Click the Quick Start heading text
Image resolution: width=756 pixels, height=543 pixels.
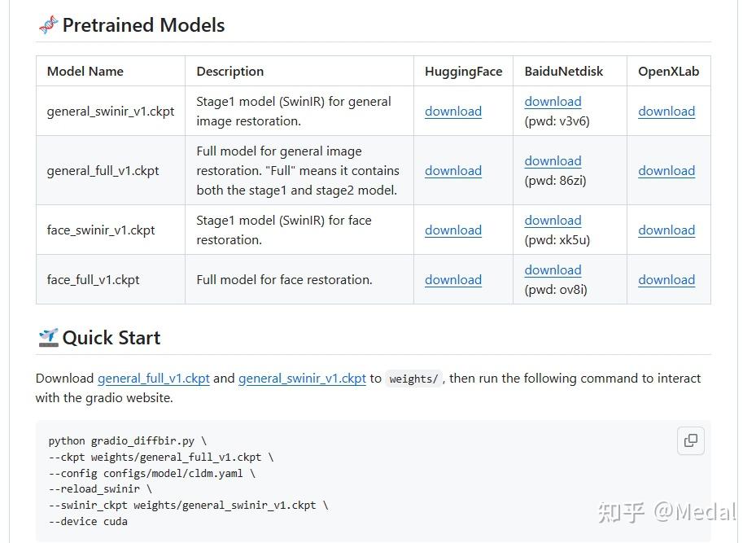pyautogui.click(x=111, y=338)
